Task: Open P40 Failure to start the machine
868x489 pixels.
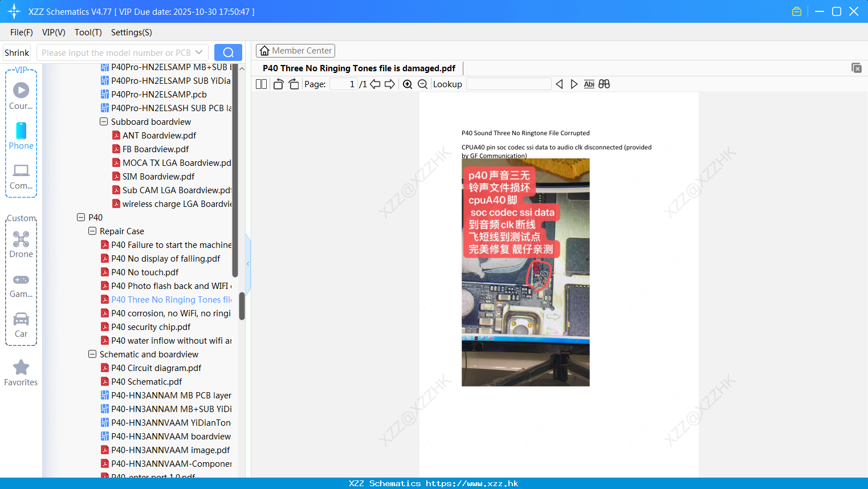Action: [171, 244]
